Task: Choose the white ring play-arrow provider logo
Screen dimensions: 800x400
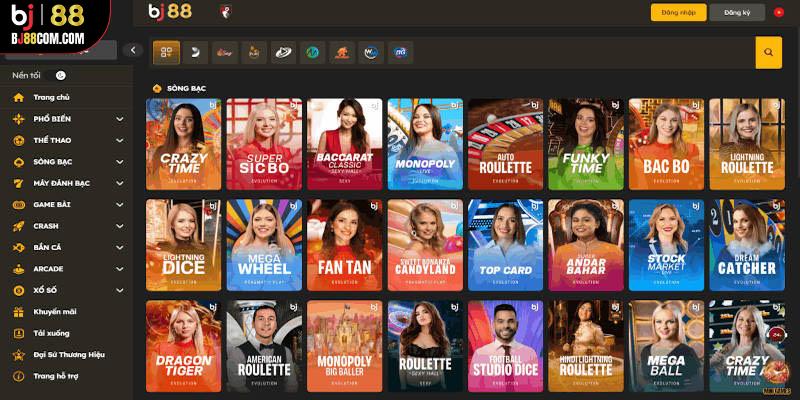Action: (x=283, y=53)
